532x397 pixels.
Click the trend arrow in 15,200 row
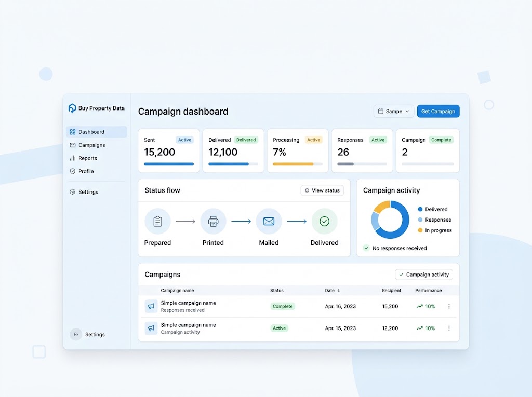419,306
